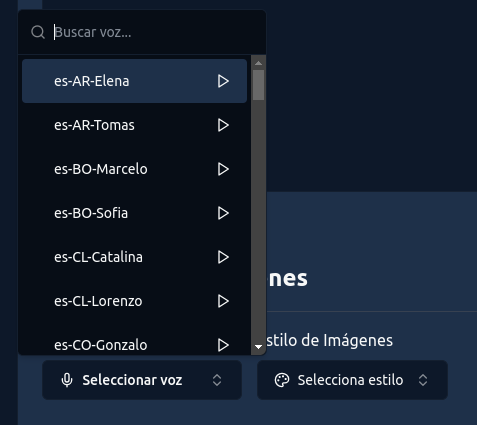Pick es-CL-Catalina from the list
The width and height of the screenshot is (477, 425).
click(x=134, y=257)
